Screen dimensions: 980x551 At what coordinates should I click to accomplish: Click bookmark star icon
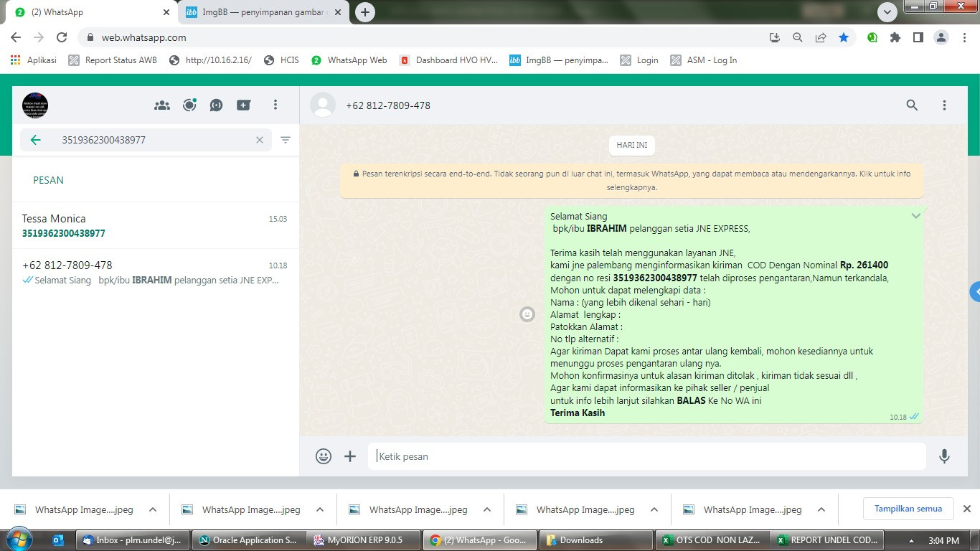844,37
